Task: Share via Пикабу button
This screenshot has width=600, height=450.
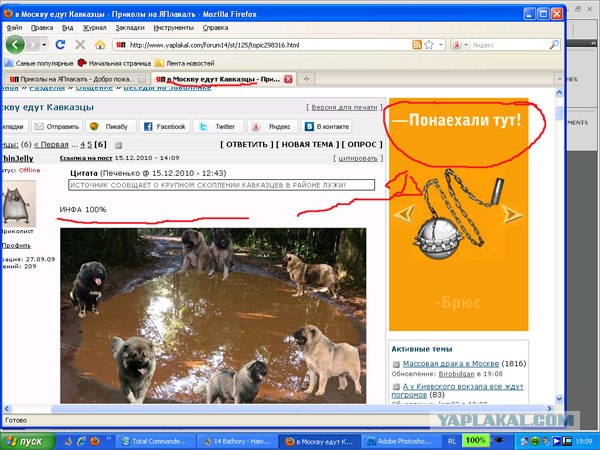Action: coord(111,126)
